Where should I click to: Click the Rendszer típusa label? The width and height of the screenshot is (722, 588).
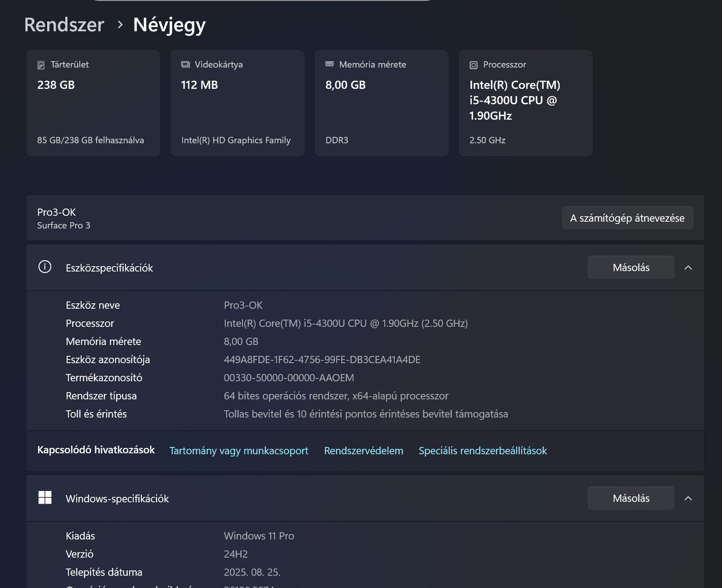(101, 396)
